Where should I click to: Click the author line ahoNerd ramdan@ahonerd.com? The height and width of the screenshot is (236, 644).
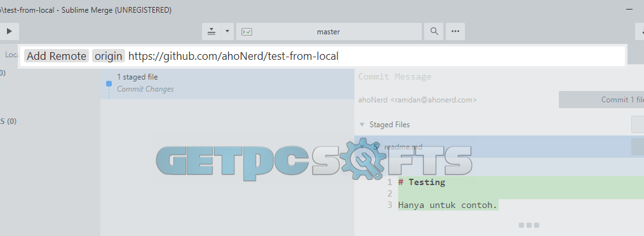(417, 99)
